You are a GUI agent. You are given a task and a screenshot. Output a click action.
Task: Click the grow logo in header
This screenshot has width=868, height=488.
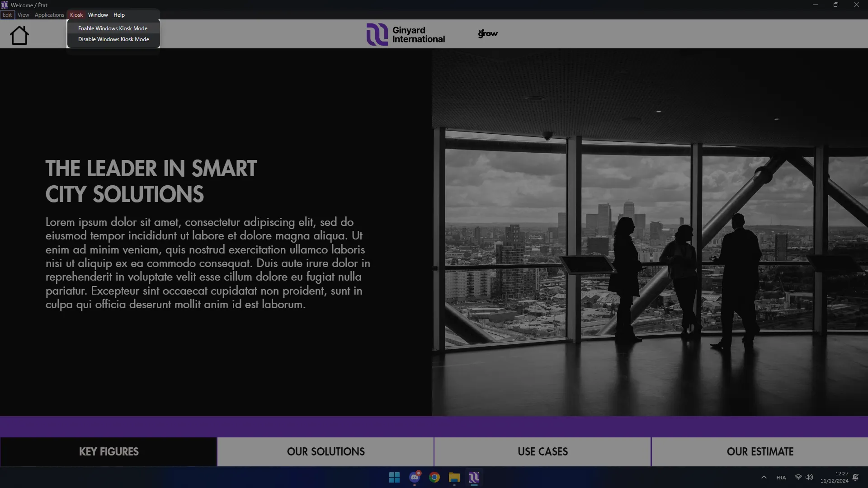point(488,33)
